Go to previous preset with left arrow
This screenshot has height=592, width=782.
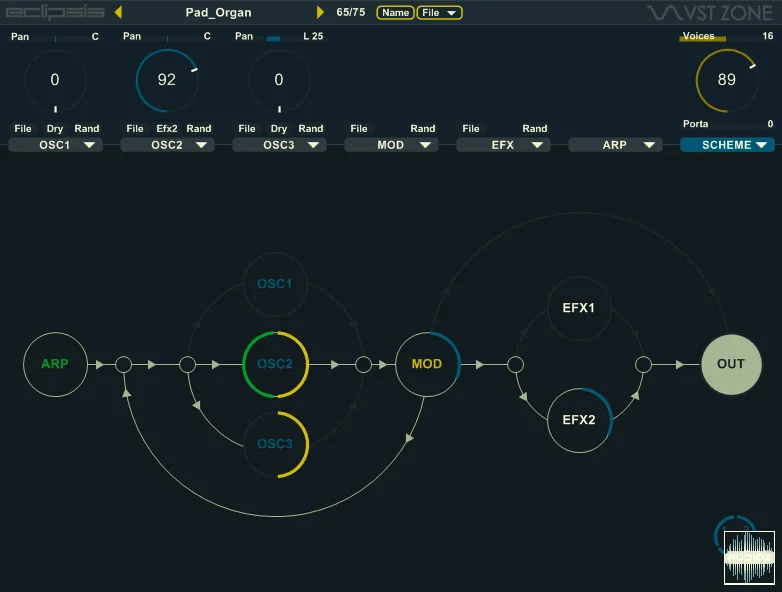pyautogui.click(x=118, y=12)
